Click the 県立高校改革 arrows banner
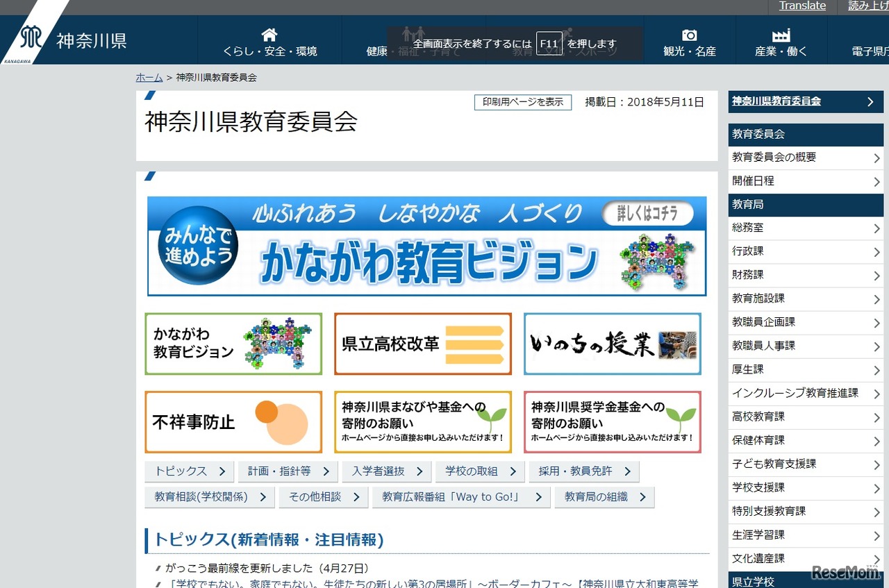889x588 pixels. [x=422, y=344]
